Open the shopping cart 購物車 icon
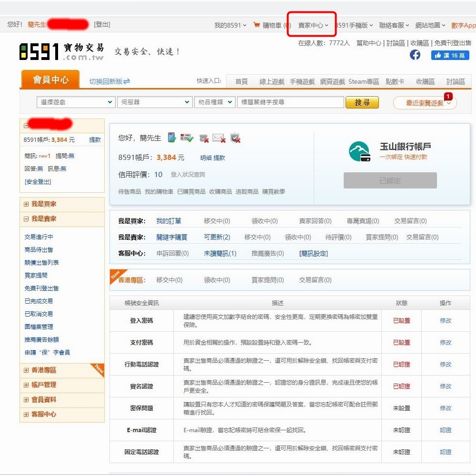 click(x=257, y=25)
